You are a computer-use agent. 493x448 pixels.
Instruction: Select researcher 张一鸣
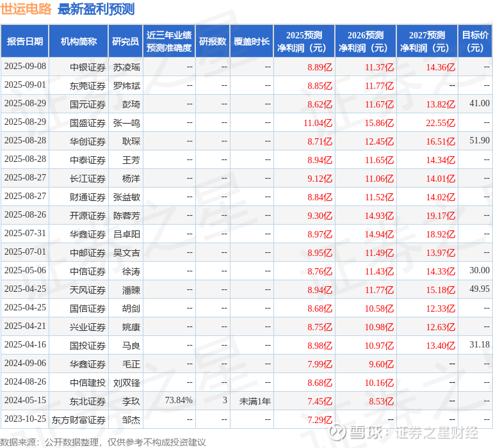[126, 123]
